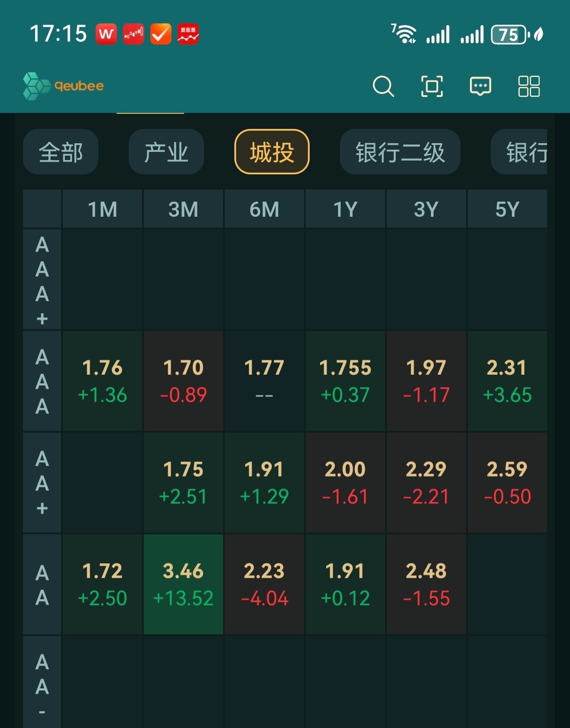The height and width of the screenshot is (728, 570).
Task: Tap the scan QR code icon
Action: (432, 86)
